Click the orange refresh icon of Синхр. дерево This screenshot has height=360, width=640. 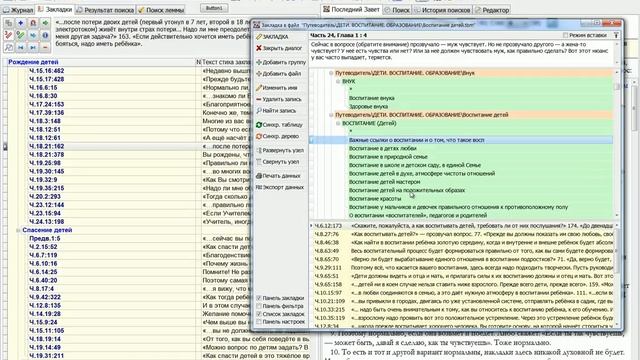click(259, 136)
